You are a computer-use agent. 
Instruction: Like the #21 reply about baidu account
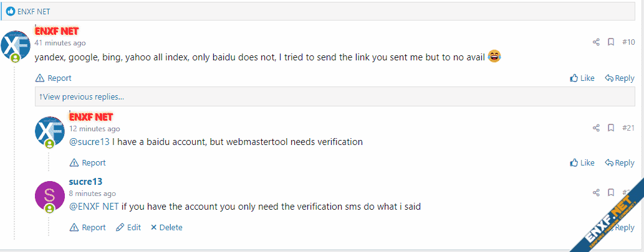tap(582, 162)
